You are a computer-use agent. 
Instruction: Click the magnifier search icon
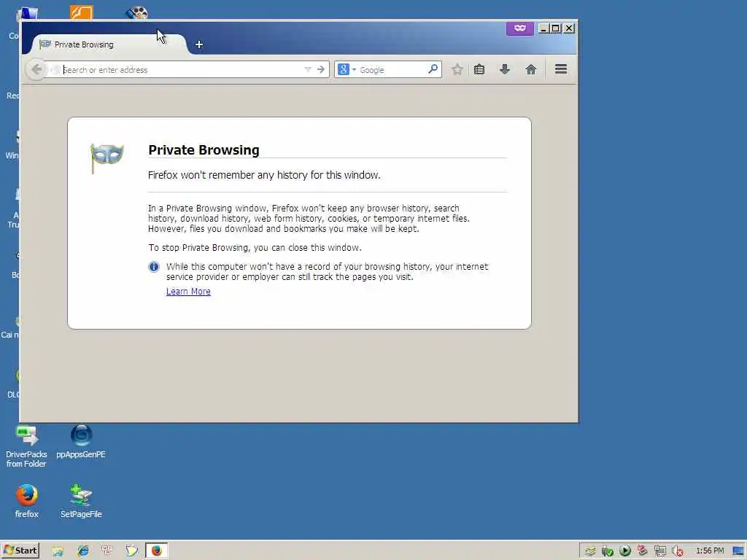[x=433, y=69]
